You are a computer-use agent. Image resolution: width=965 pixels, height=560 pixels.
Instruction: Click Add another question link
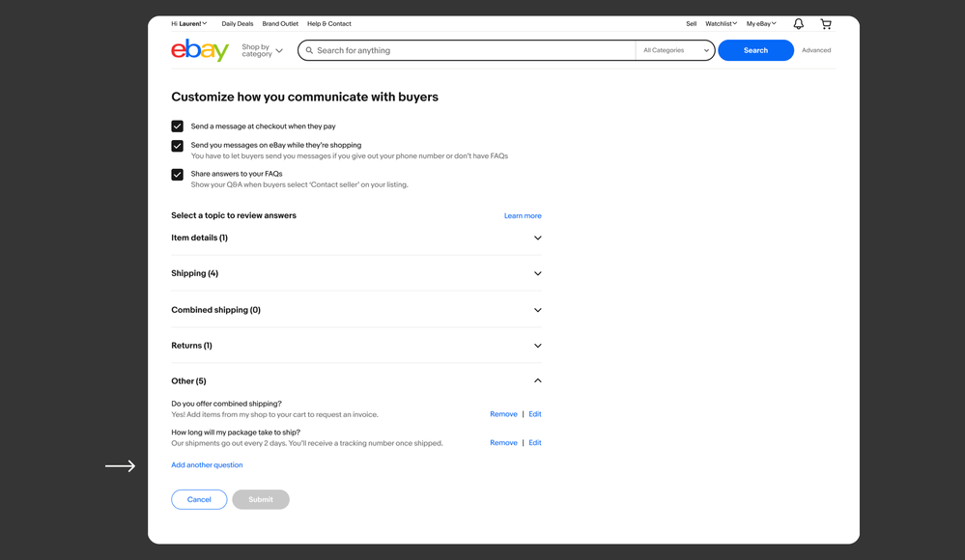click(207, 465)
